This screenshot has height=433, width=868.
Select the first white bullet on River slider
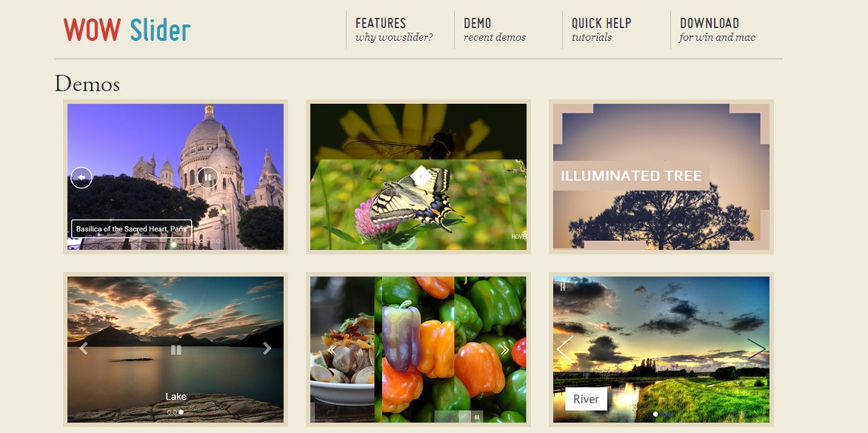pyautogui.click(x=655, y=414)
